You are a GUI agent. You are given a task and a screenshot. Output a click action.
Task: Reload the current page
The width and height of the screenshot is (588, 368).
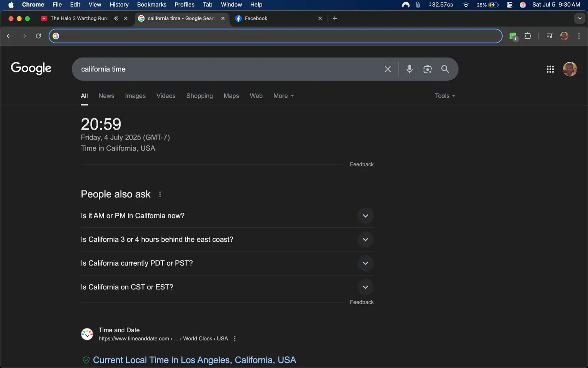pos(38,36)
